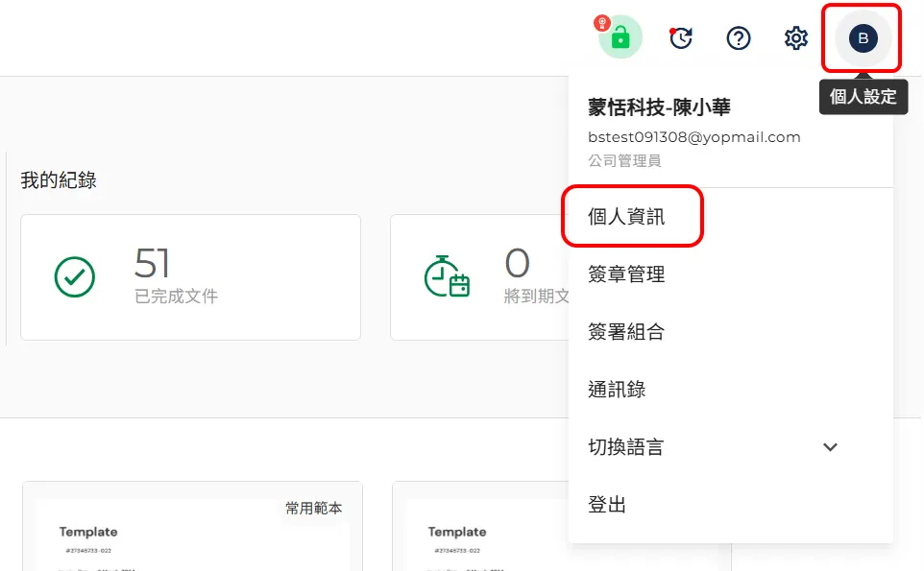Click the user avatar labeled B

pos(863,38)
